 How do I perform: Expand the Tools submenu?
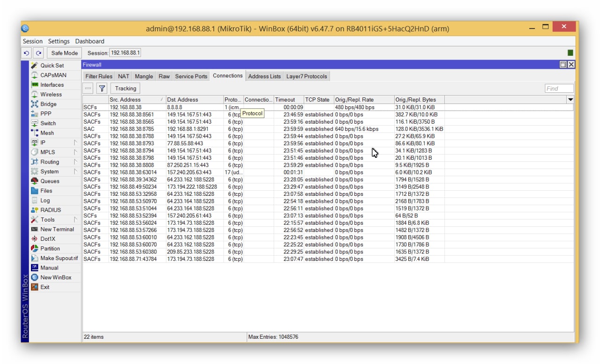click(75, 219)
